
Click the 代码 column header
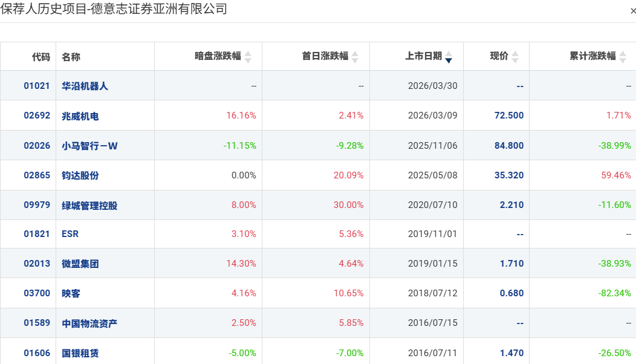(41, 57)
